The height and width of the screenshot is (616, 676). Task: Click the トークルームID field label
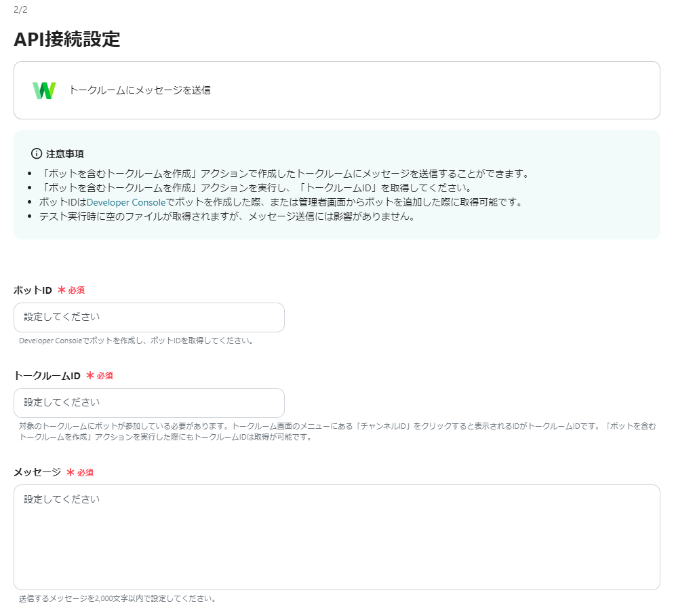coord(47,376)
